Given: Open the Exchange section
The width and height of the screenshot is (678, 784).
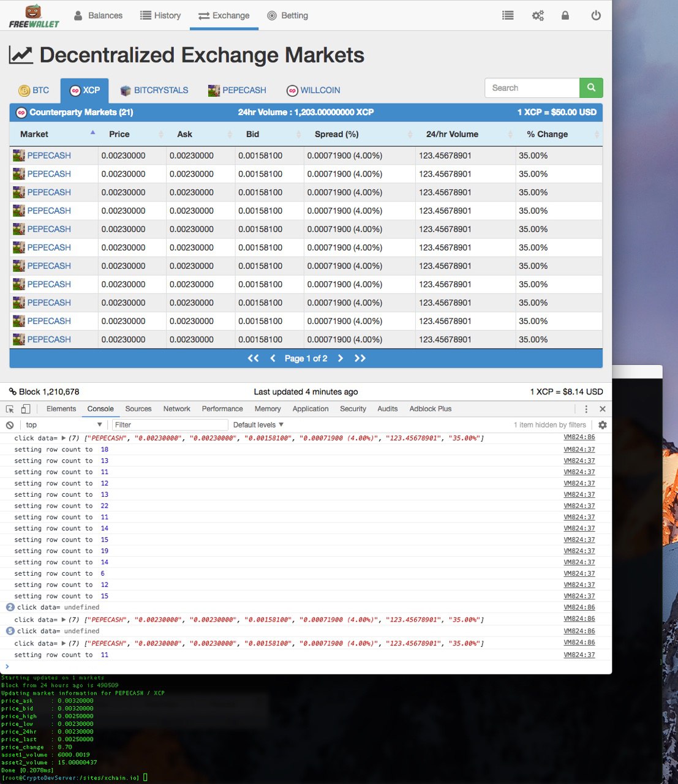Looking at the screenshot, I should (224, 15).
